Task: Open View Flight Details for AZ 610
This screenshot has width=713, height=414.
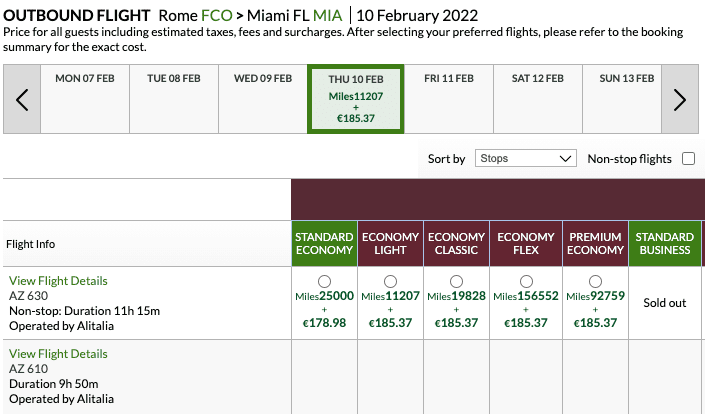Action: [x=58, y=353]
